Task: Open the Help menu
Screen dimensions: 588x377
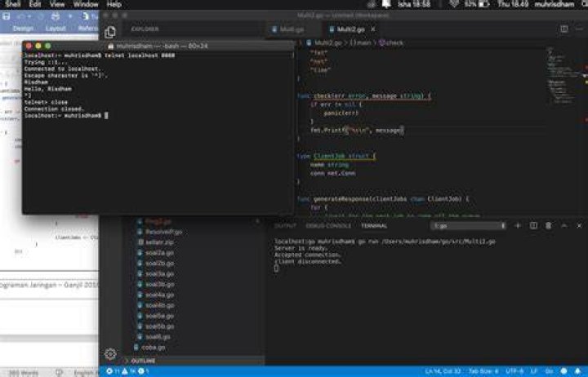Action: [x=114, y=5]
